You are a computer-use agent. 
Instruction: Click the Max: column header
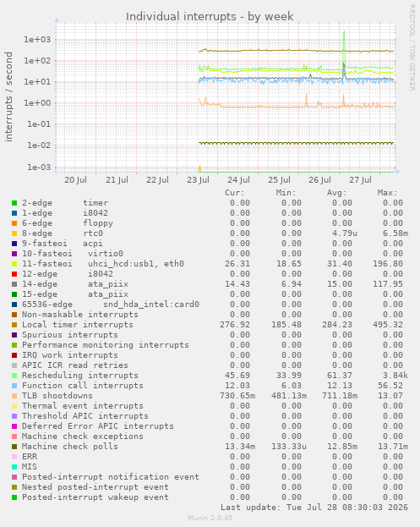387,193
